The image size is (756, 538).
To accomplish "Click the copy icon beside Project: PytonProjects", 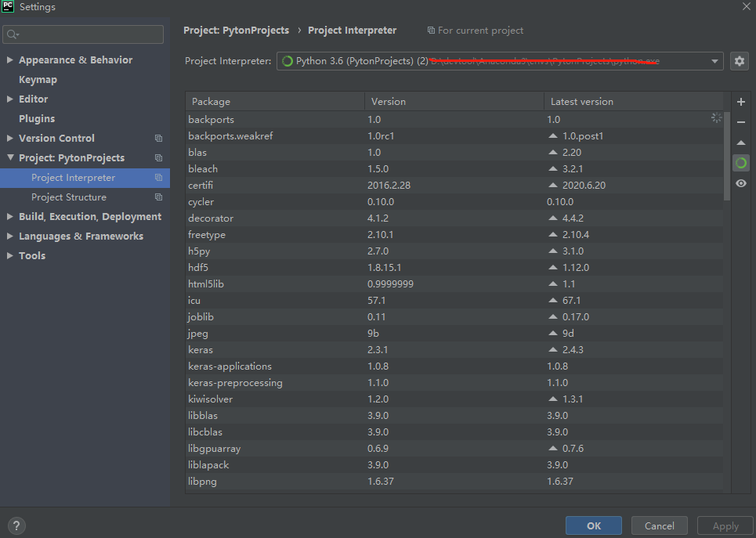I will point(158,158).
